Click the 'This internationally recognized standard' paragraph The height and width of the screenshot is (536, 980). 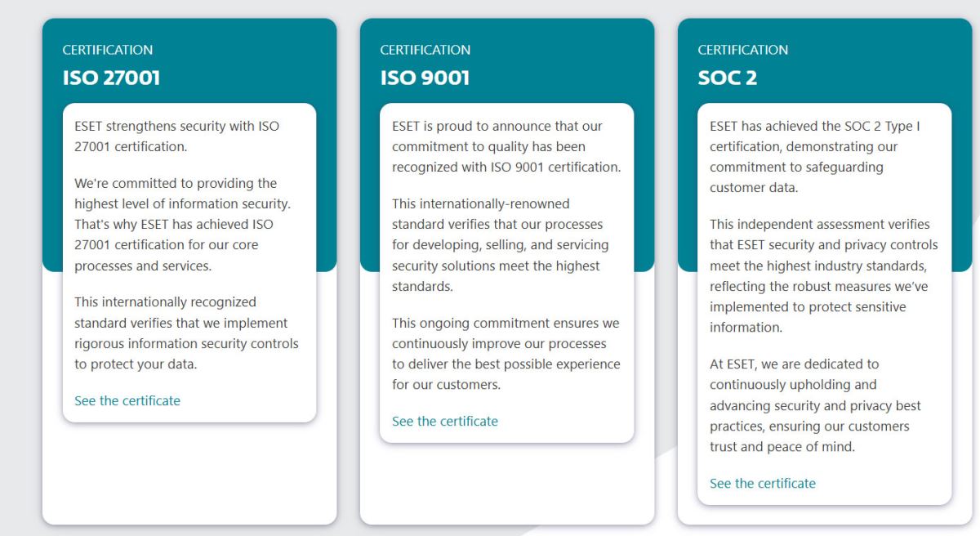pos(186,333)
